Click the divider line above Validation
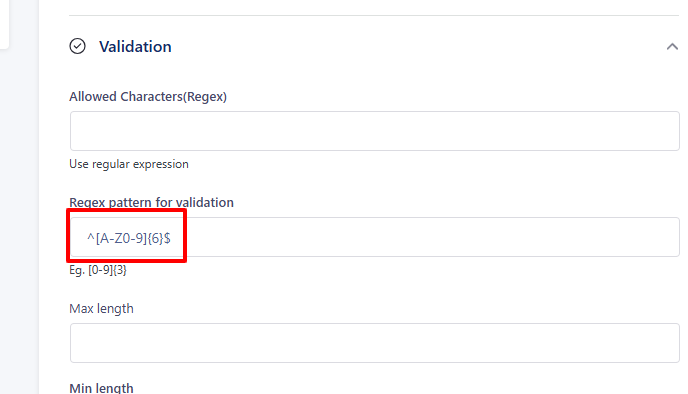Viewport: 688px width, 394px height. pyautogui.click(x=374, y=15)
